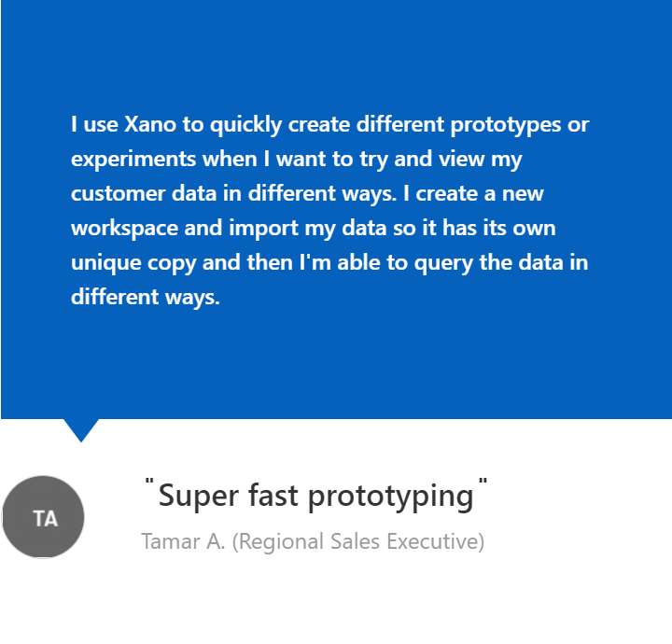
Task: Click the opening quotation mark before "Super"
Action: [x=149, y=483]
